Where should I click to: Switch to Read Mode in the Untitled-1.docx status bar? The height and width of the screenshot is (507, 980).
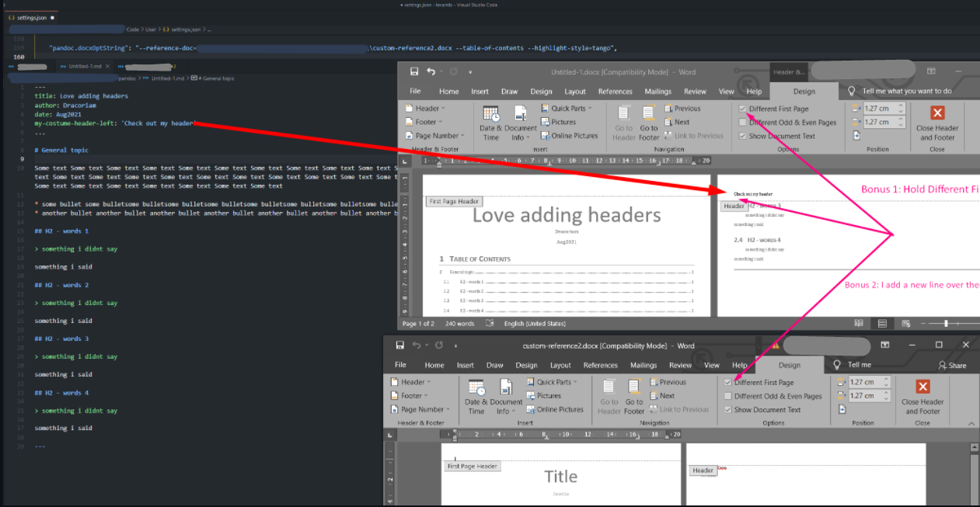pos(859,323)
